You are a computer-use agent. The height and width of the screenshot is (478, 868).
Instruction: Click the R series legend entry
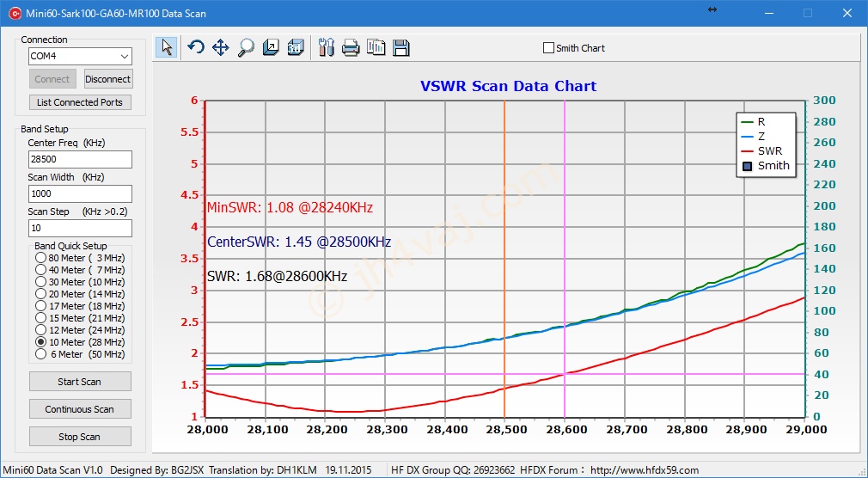[753, 122]
